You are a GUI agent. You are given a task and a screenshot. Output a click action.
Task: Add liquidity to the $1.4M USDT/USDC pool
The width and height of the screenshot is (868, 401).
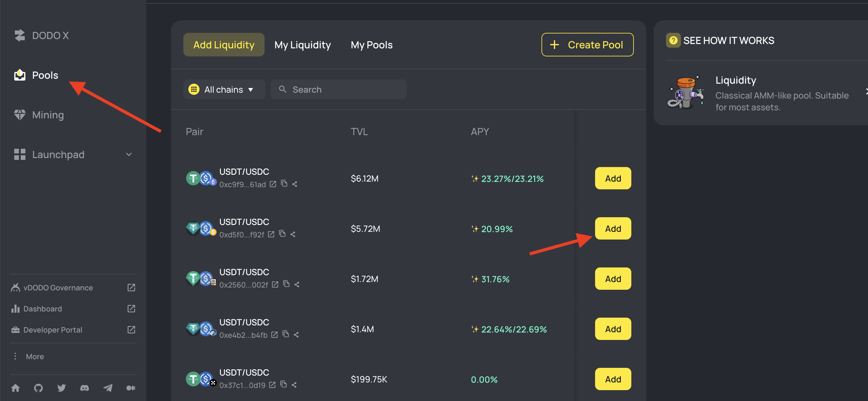click(613, 329)
